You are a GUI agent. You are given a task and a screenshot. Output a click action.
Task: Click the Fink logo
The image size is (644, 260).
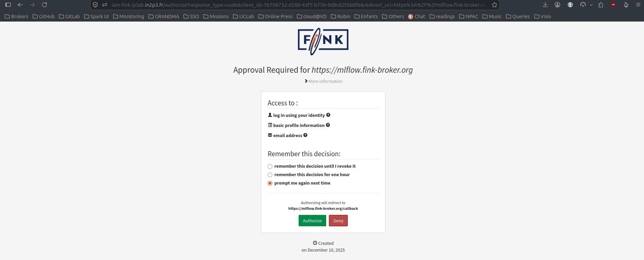(323, 41)
